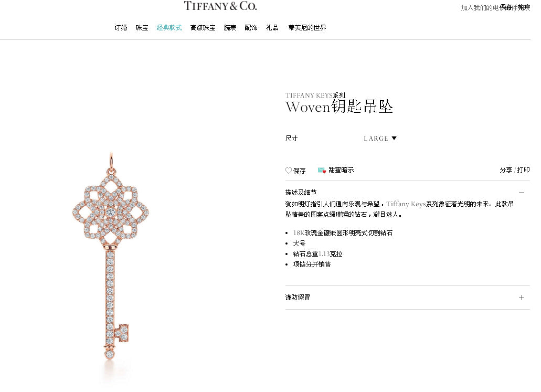541x392 pixels.
Task: Click the 甜蜜暗示 text link
Action: [341, 170]
